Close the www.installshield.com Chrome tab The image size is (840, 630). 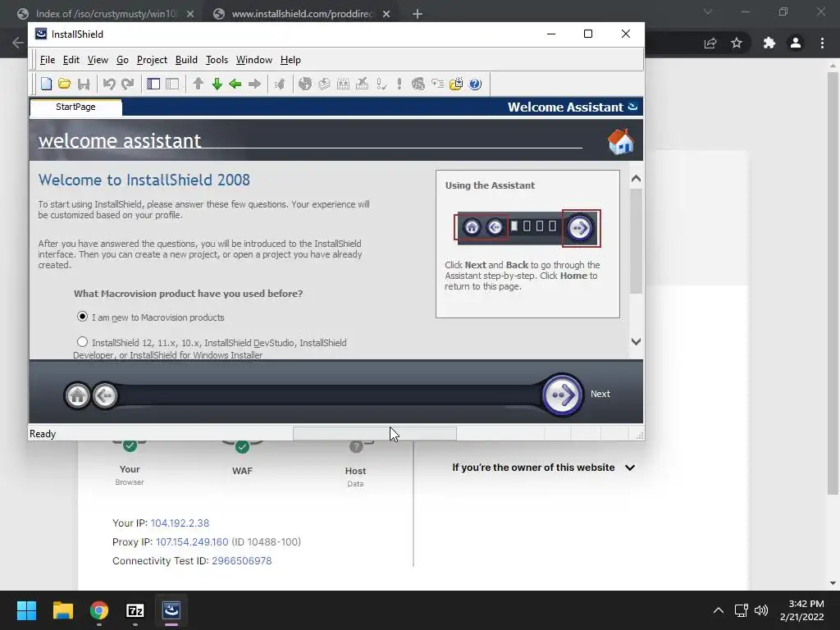(386, 14)
